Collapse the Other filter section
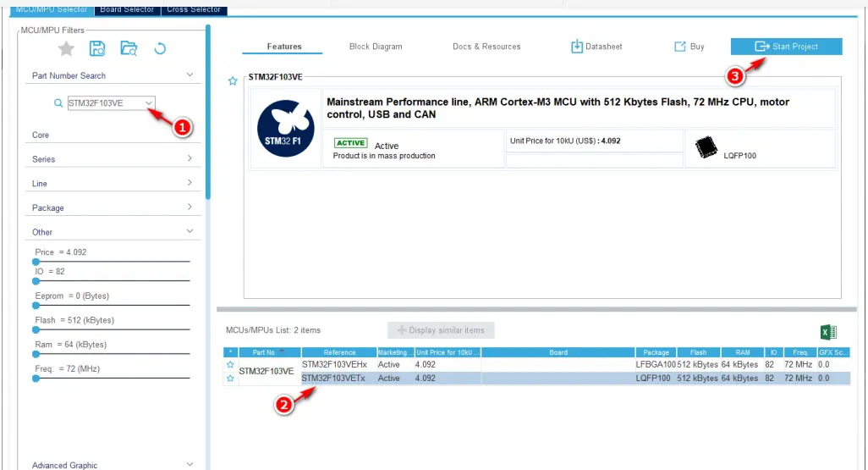This screenshot has height=470, width=868. [x=190, y=231]
